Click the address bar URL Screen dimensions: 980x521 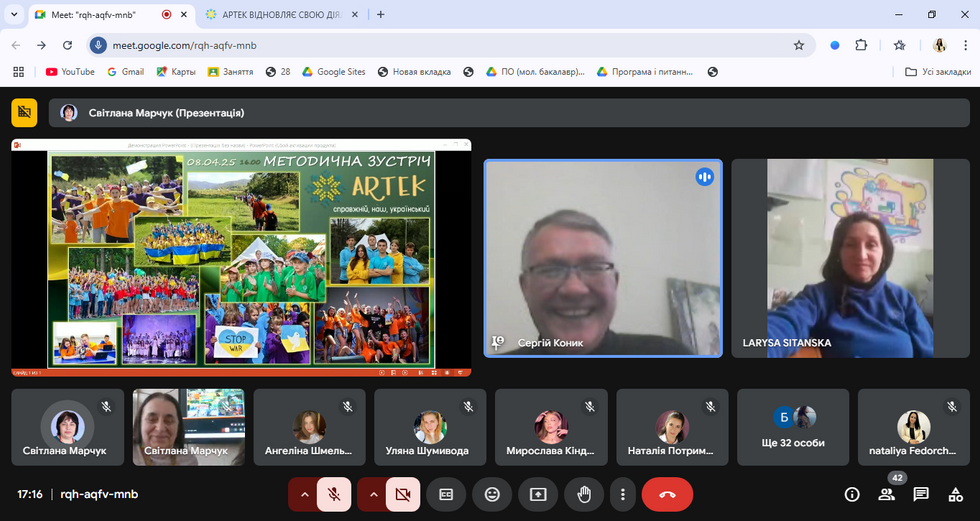coord(184,46)
